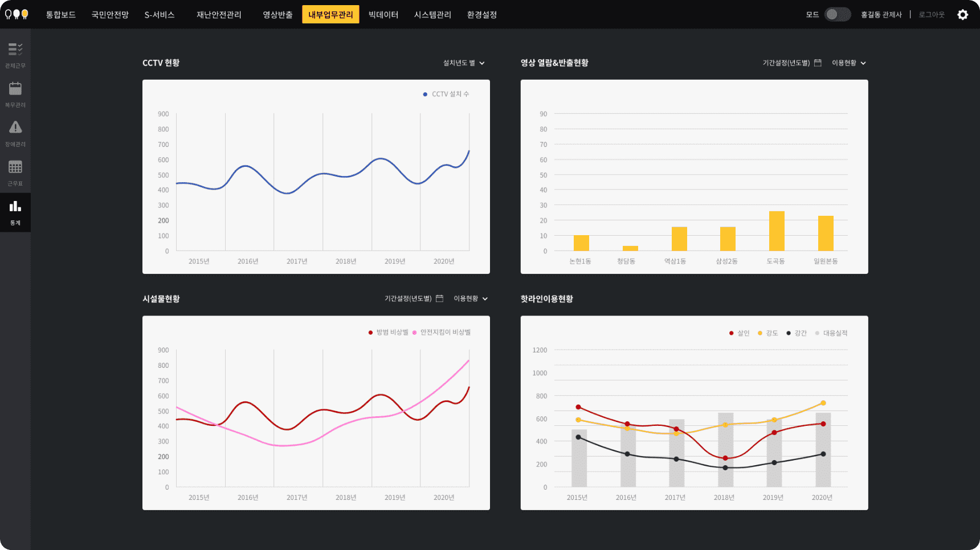
Task: Click the 로그아웃 link
Action: coord(931,15)
